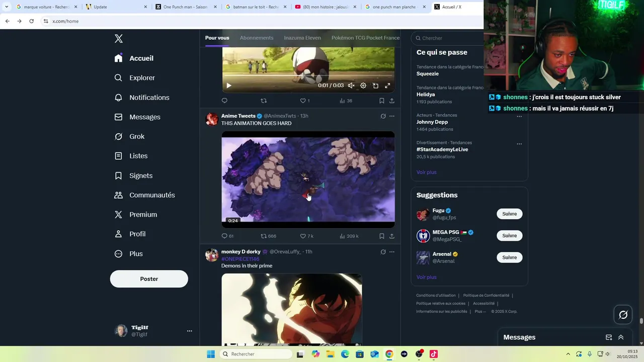Screen dimensions: 644x362
Task: Open the floating Grok button
Action: [x=623, y=315]
